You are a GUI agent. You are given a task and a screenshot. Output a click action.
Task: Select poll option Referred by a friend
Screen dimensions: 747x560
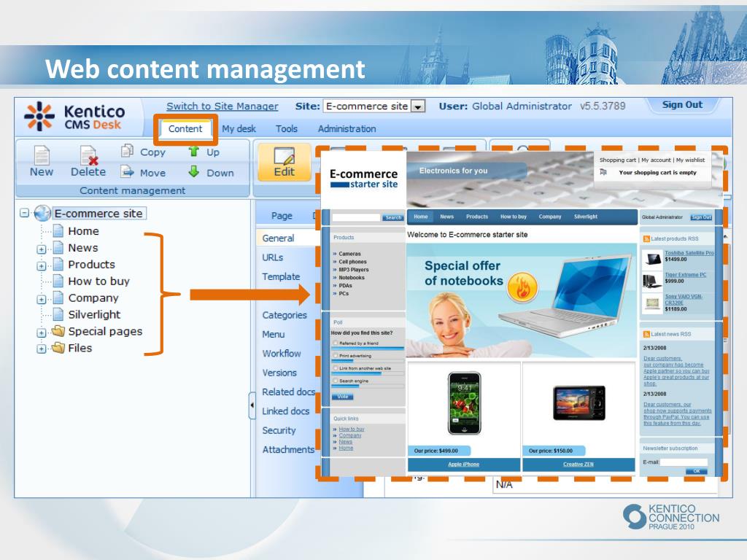336,343
